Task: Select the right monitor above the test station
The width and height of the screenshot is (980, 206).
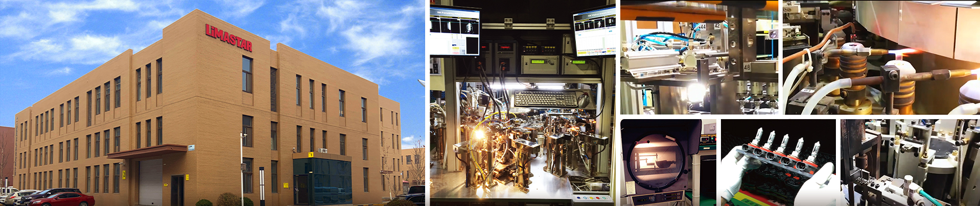Action: [x=594, y=32]
